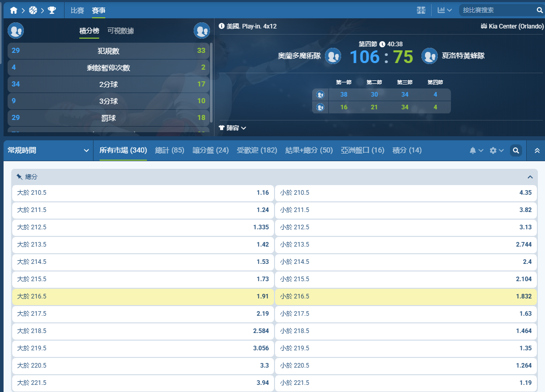Click the 2分球 statistics row

(x=108, y=84)
